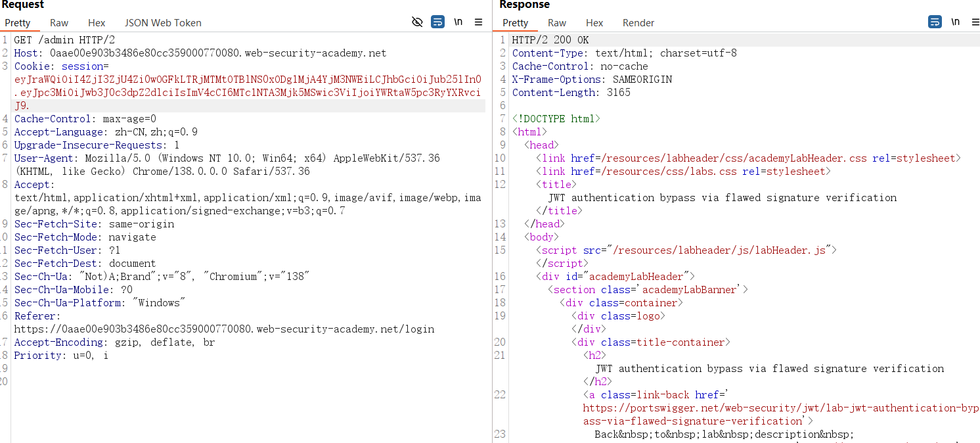The height and width of the screenshot is (443, 980).
Task: Switch to the Hex tab in Response panel
Action: (594, 23)
